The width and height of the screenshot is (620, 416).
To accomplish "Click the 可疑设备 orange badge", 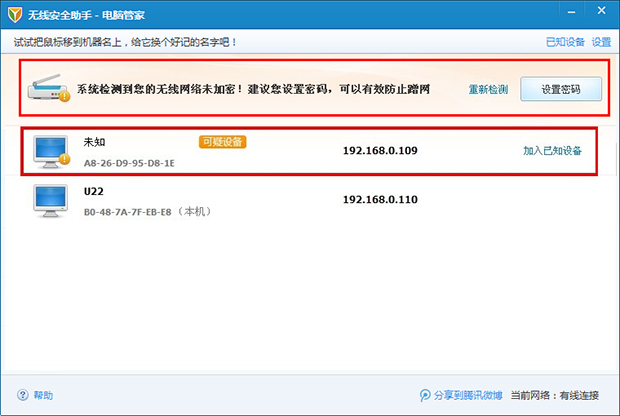I will [x=222, y=142].
